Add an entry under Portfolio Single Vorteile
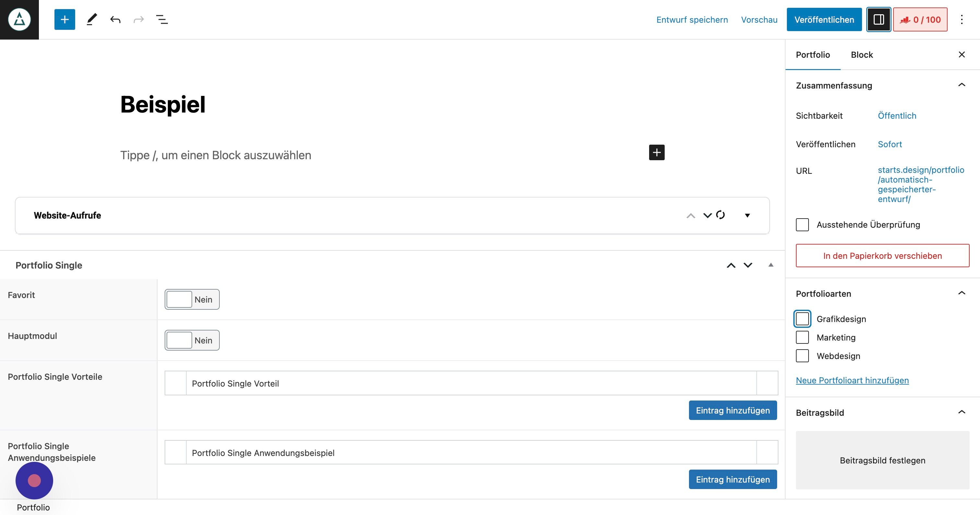 [x=733, y=410]
